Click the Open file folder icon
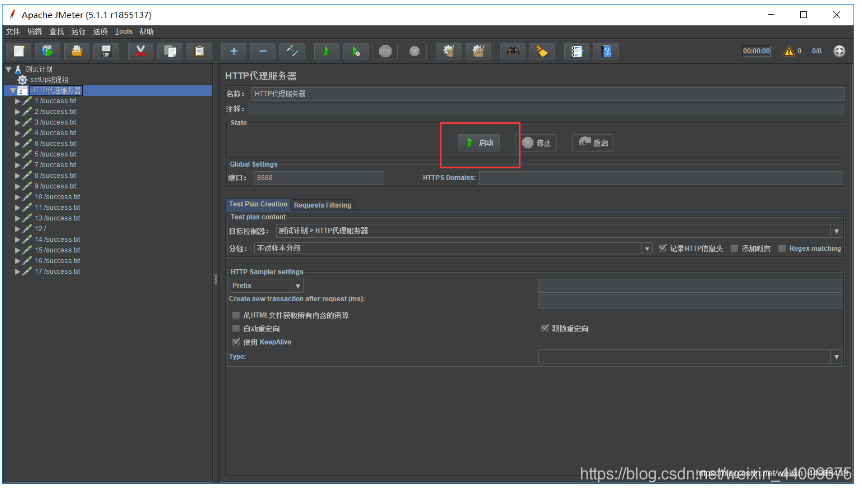 (76, 51)
